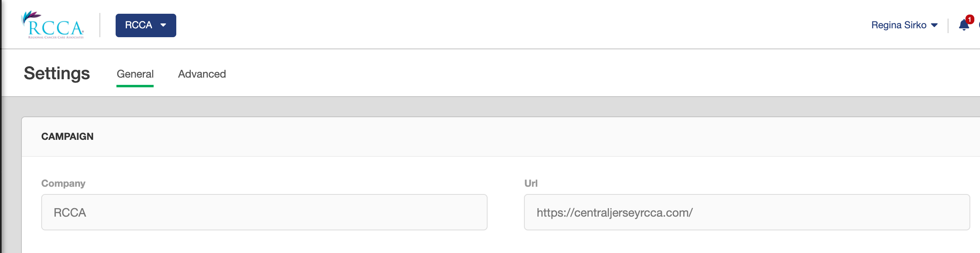
Task: Click the caret arrow inside the RCCA button
Action: [163, 25]
